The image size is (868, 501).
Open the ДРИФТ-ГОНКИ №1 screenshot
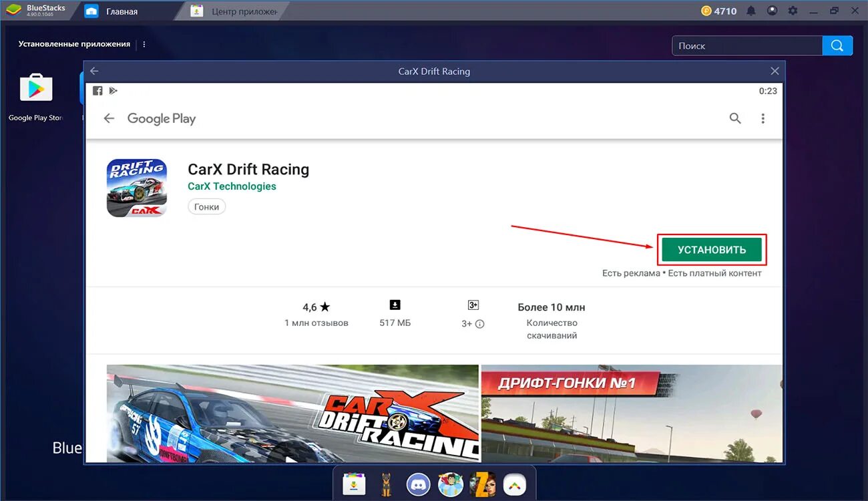(x=632, y=413)
